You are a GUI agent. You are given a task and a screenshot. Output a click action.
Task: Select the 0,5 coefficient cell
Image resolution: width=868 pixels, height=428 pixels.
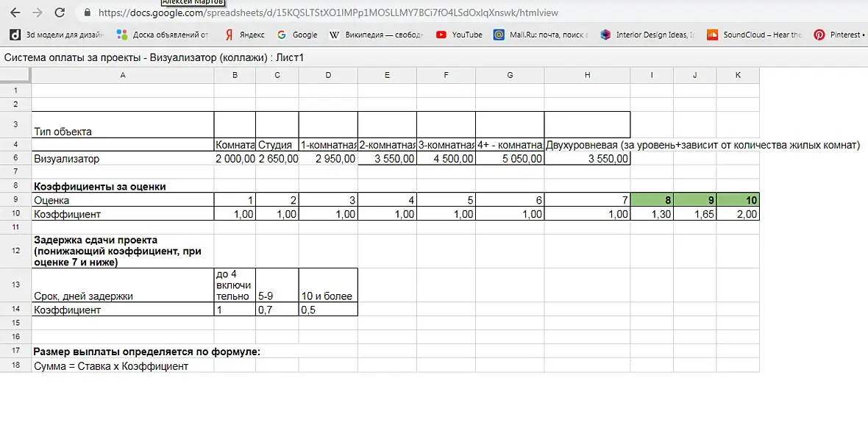click(x=328, y=310)
